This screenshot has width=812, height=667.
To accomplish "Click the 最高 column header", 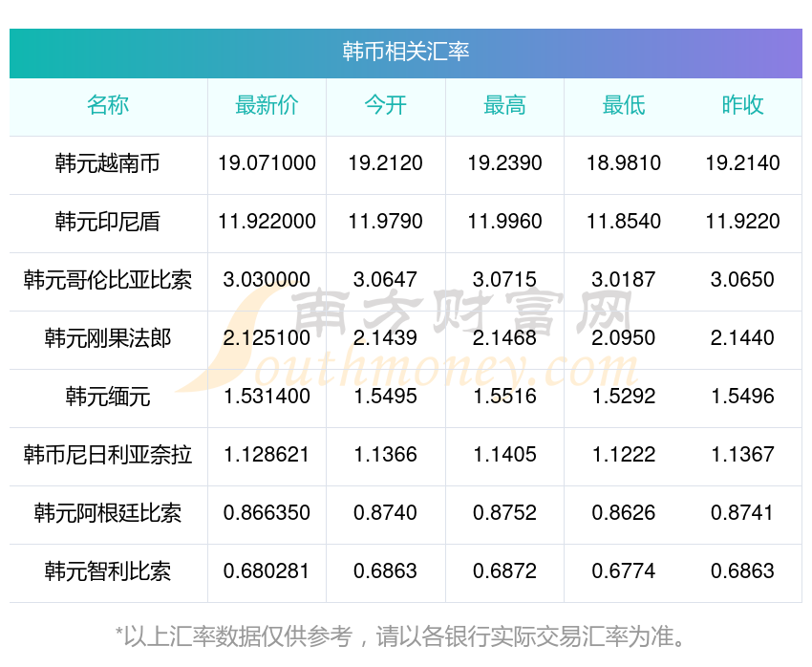I will point(505,105).
